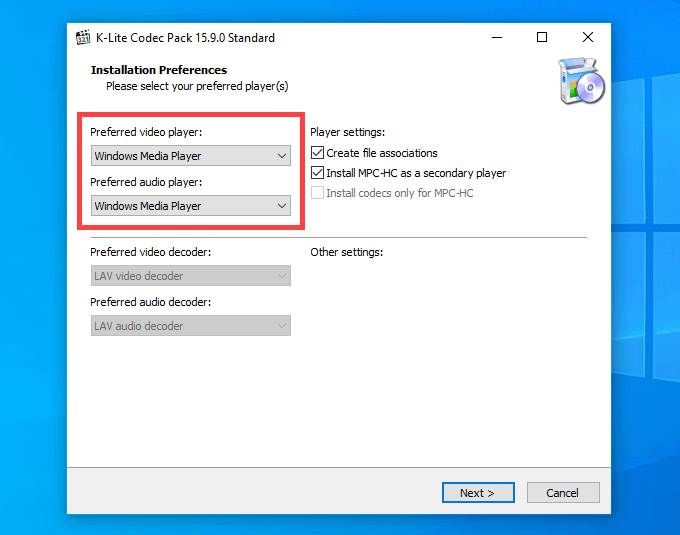Close the K-Lite Codec Pack installer
This screenshot has height=535, width=680.
coord(588,38)
